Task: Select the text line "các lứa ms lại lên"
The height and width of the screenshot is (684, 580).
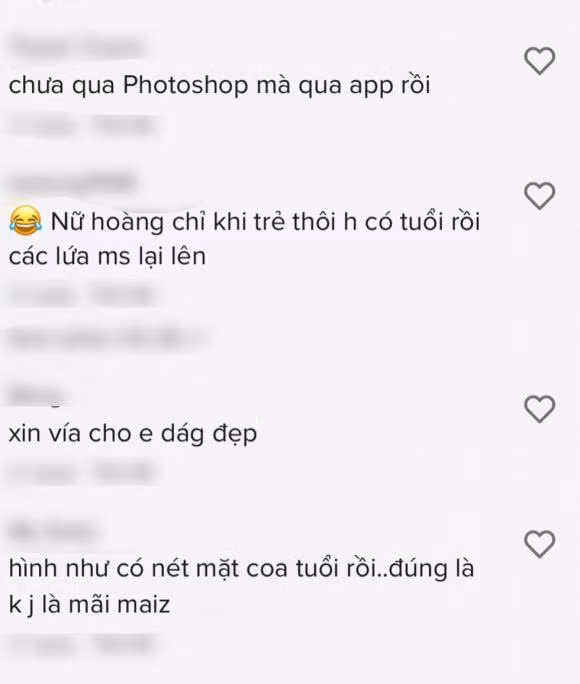Action: [107, 256]
